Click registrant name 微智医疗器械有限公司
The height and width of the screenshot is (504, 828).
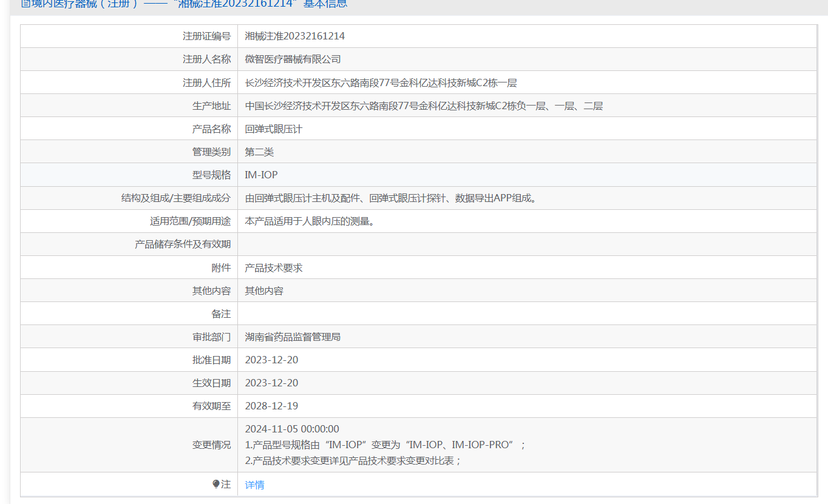coord(293,59)
